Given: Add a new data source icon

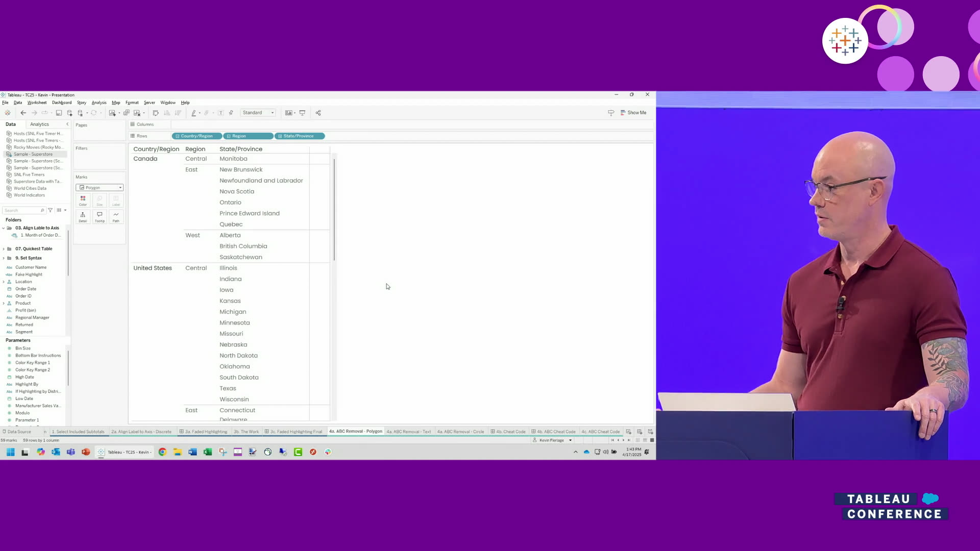Looking at the screenshot, I should [69, 113].
